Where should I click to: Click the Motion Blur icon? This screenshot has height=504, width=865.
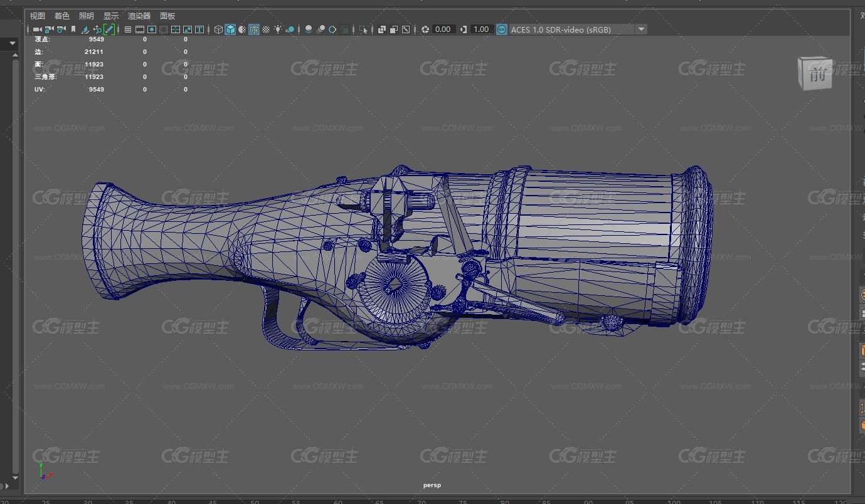tap(321, 29)
